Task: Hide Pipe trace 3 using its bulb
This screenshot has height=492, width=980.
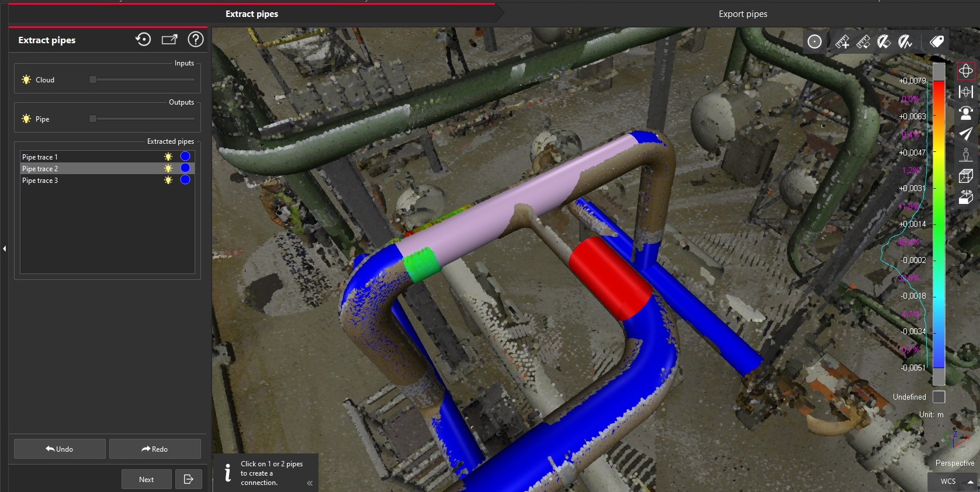Action: click(x=168, y=180)
